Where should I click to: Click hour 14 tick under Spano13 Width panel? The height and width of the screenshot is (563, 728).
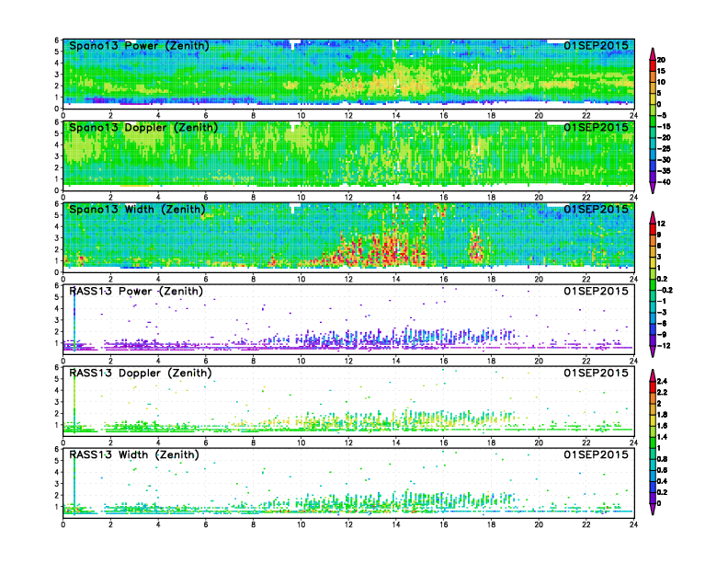pos(396,279)
